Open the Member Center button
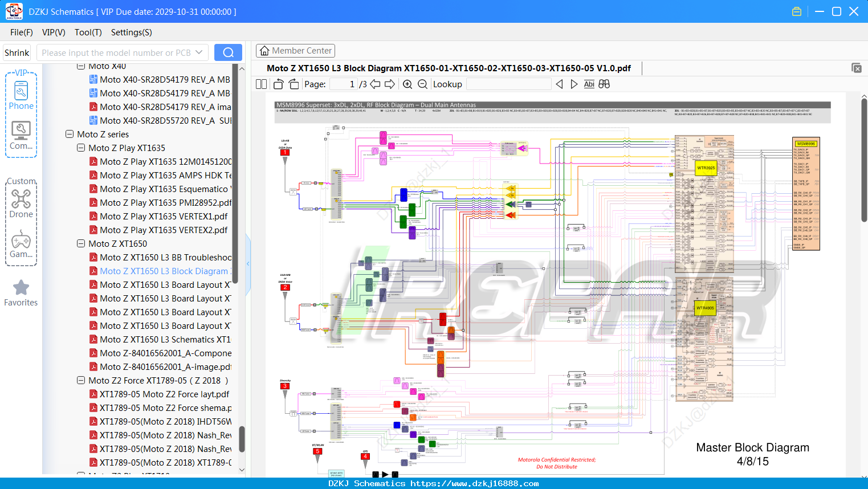The height and width of the screenshot is (489, 868). coord(295,51)
